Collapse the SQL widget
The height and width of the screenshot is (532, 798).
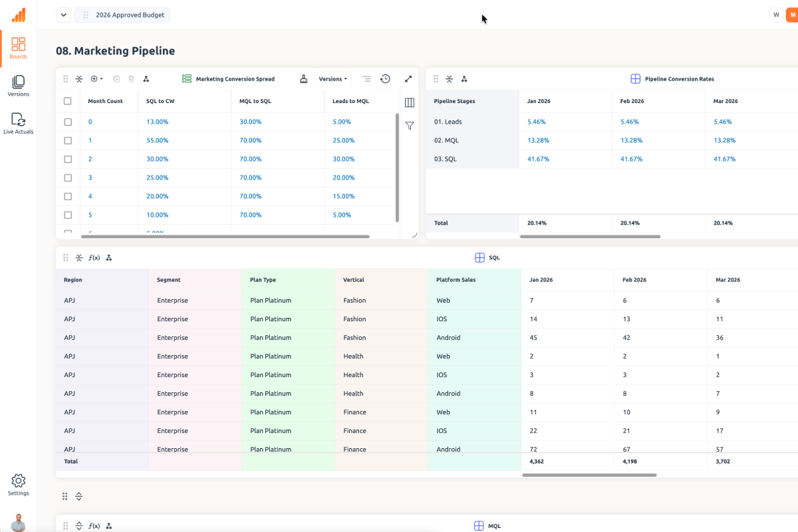(79, 257)
